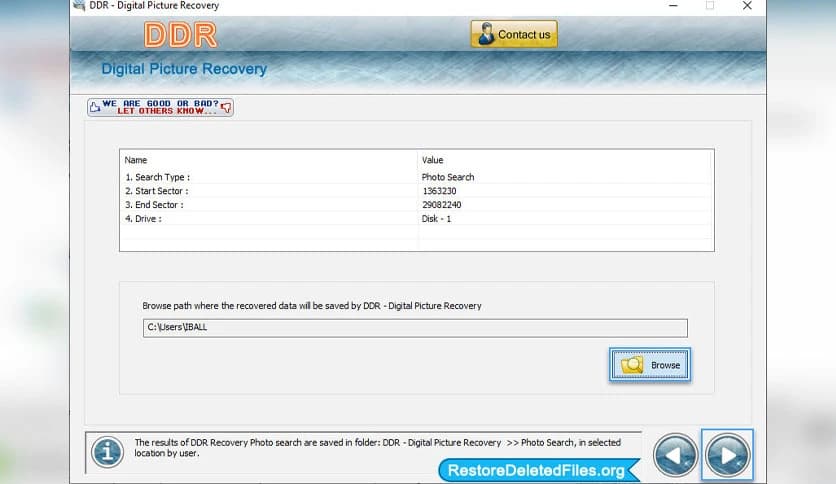Viewport: 836px width, 484px height.
Task: Click the Value column header
Action: pyautogui.click(x=565, y=160)
